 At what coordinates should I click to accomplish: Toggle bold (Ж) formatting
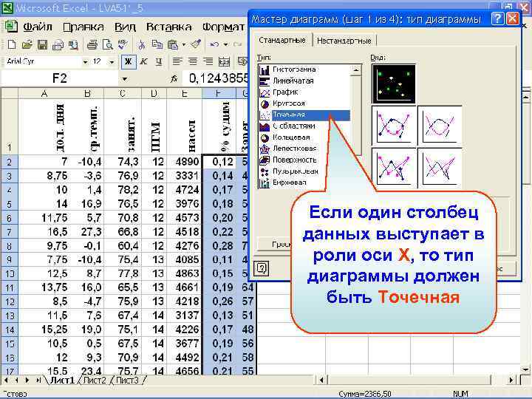click(x=129, y=61)
